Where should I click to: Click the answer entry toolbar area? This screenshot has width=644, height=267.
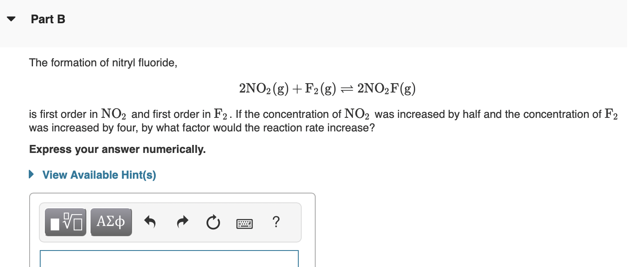tap(169, 222)
